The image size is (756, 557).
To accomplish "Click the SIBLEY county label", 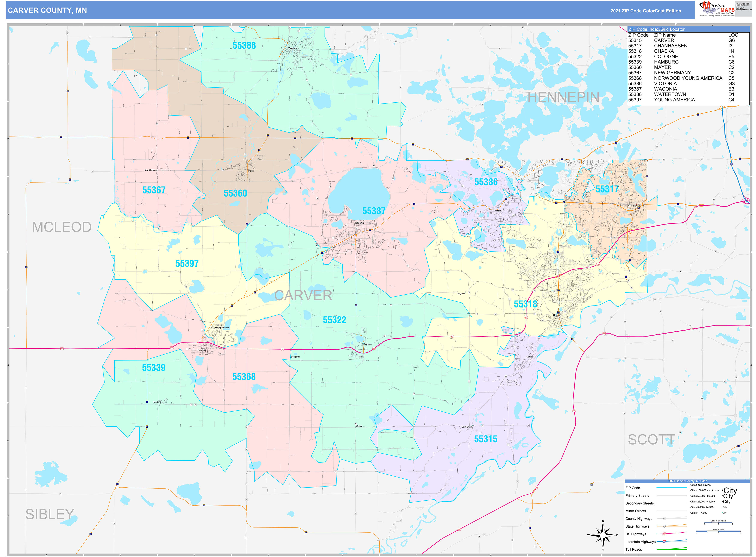I will click(x=49, y=514).
